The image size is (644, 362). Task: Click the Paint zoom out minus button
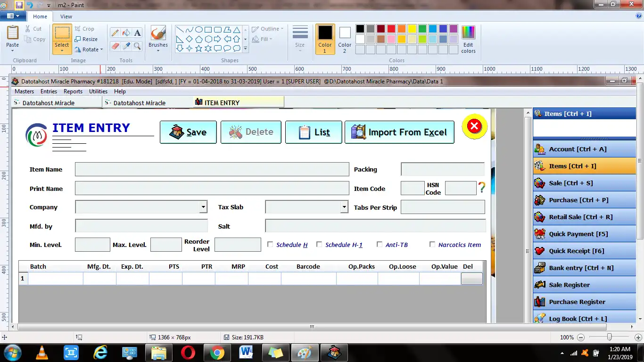581,337
